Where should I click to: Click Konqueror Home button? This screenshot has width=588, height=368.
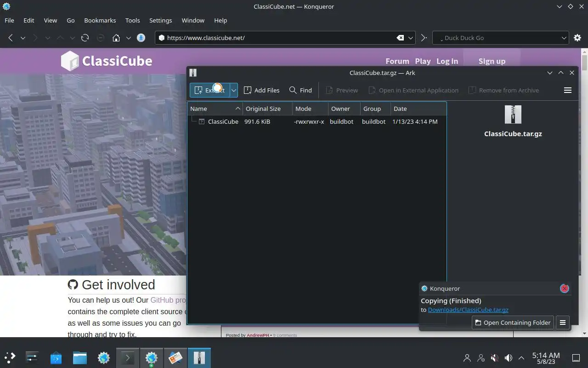tap(117, 38)
